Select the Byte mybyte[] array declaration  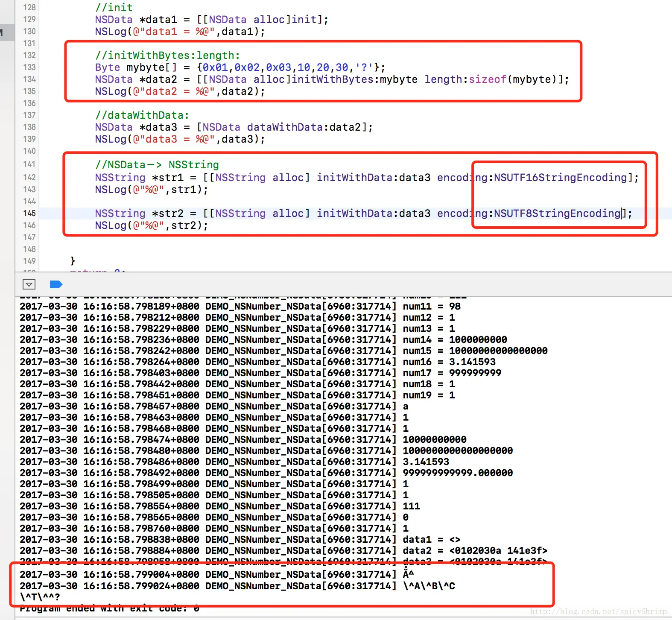(x=240, y=67)
